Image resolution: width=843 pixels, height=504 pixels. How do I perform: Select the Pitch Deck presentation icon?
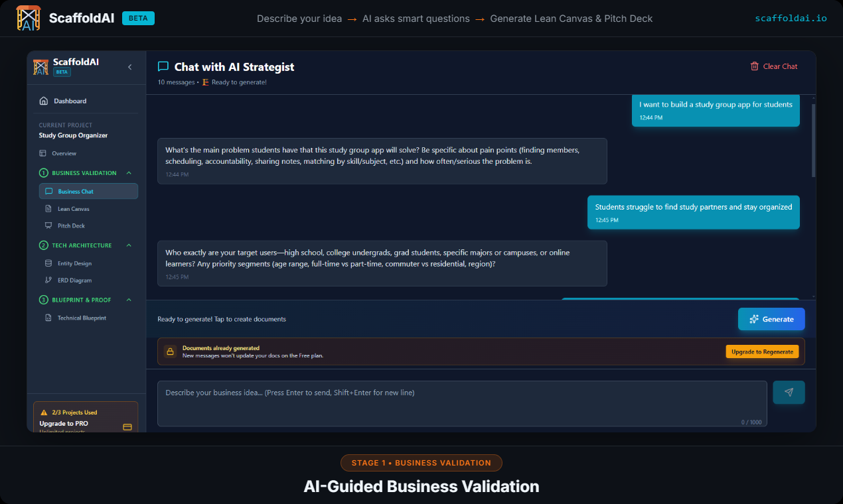pyautogui.click(x=47, y=225)
